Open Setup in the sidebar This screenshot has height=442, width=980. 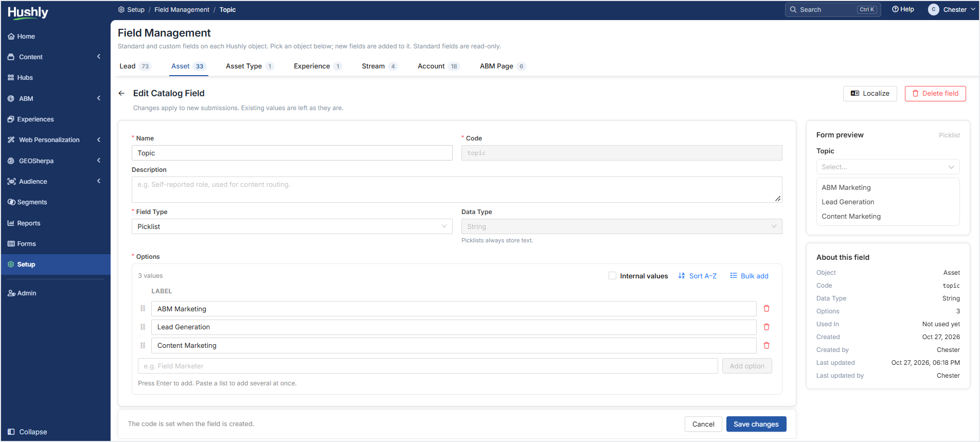[56, 264]
